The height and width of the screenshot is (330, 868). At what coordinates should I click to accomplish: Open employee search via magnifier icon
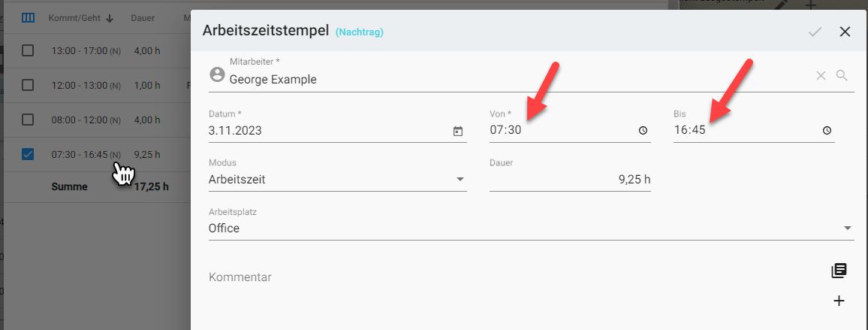842,75
